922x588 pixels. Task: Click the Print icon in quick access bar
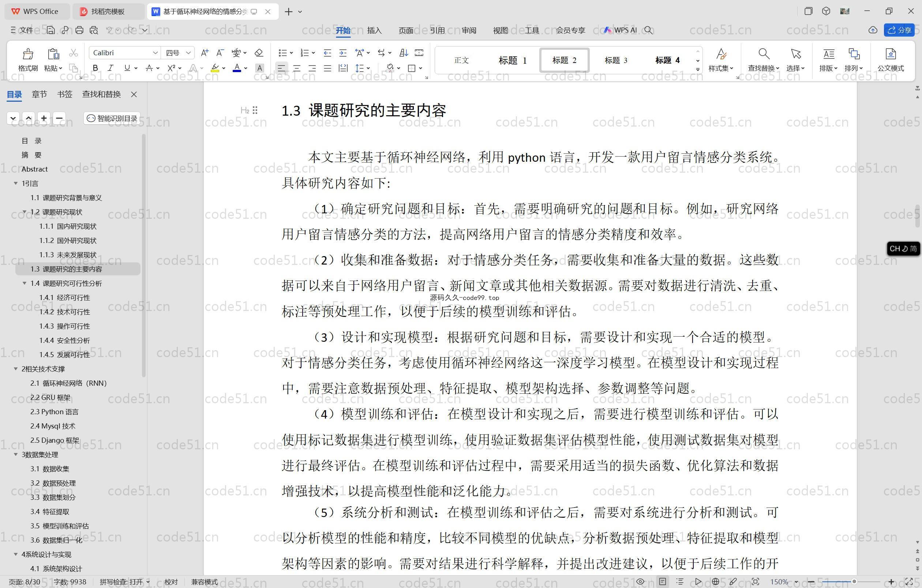click(79, 30)
